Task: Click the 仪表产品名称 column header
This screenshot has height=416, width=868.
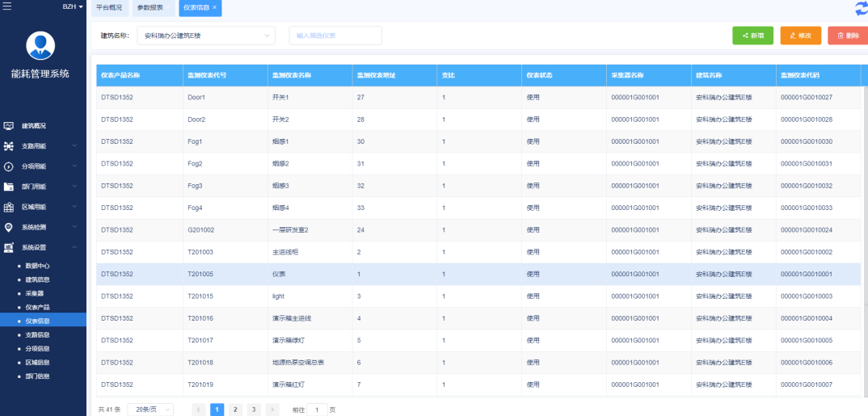Action: [x=140, y=75]
